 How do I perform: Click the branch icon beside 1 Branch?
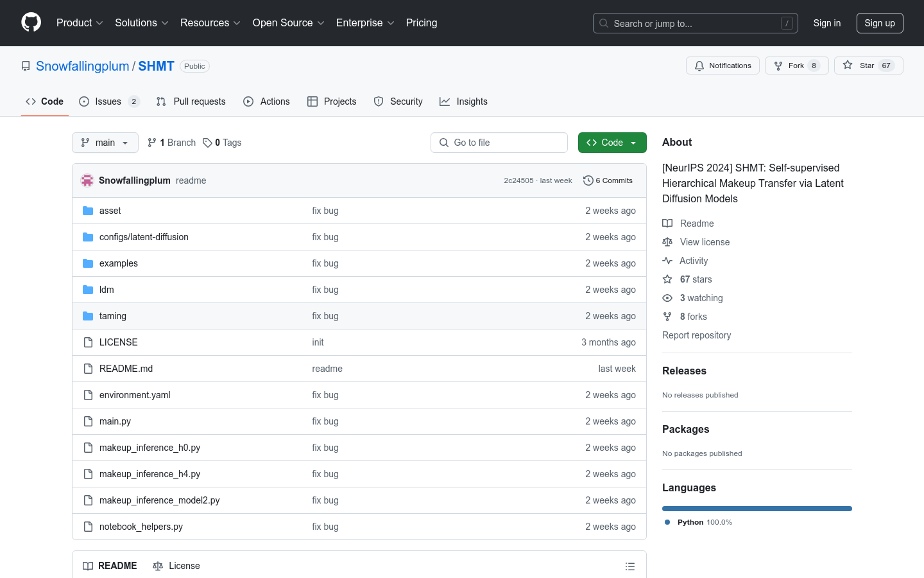tap(152, 143)
